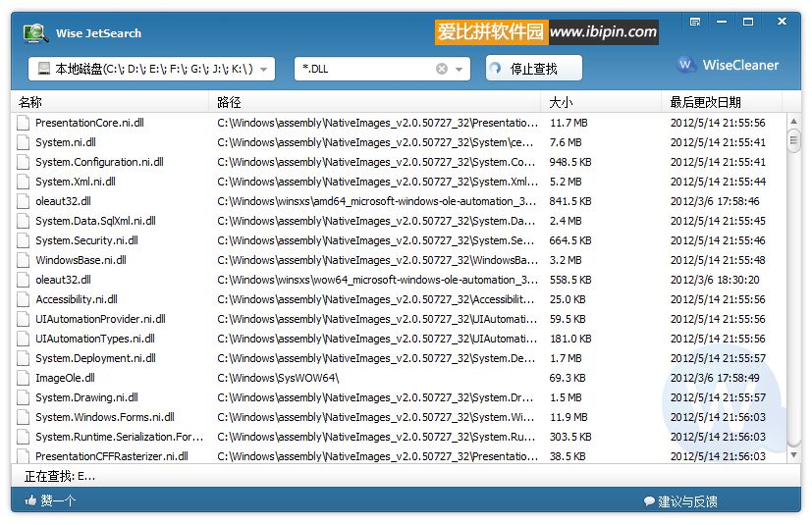Click the scrollbar down arrow
The image size is (812, 525).
coord(793,455)
